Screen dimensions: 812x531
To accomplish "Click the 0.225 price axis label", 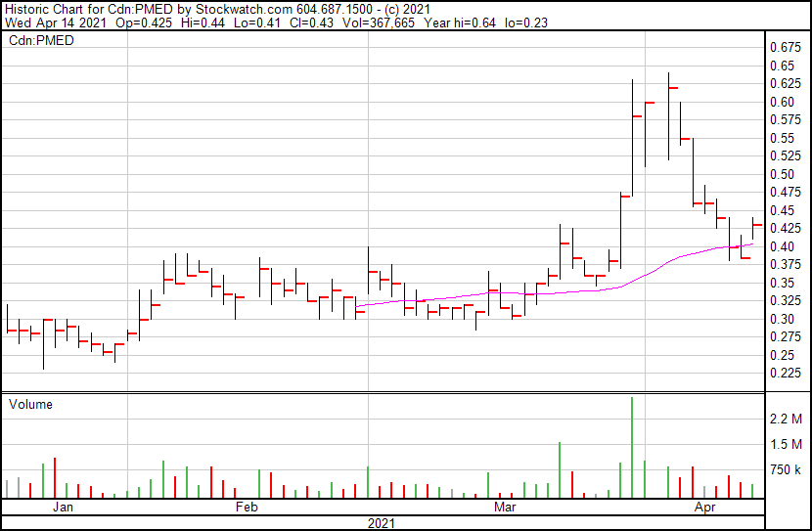I will click(x=786, y=374).
